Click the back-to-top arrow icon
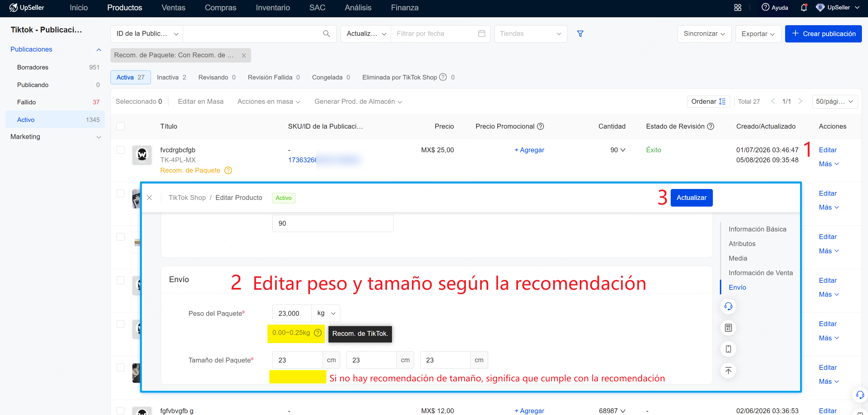The width and height of the screenshot is (868, 415). (728, 371)
